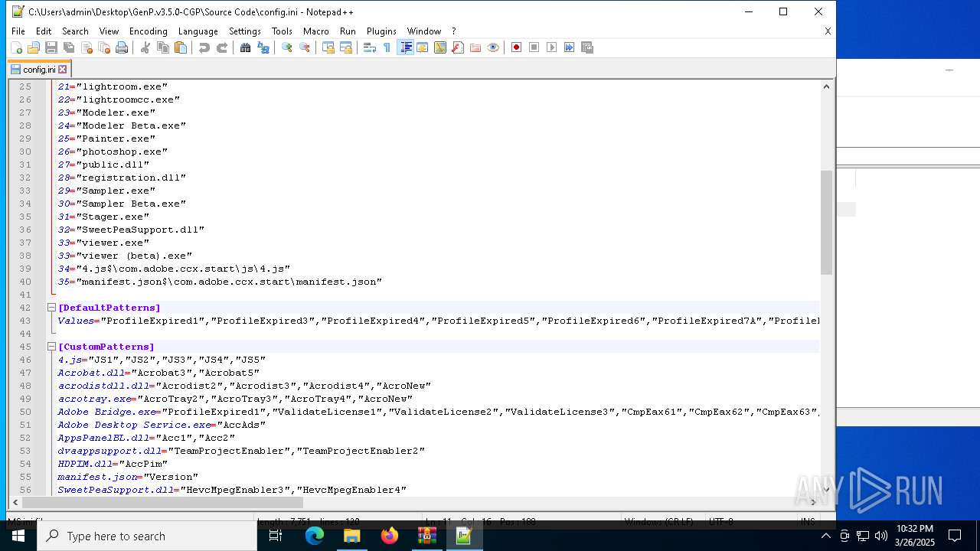Image resolution: width=980 pixels, height=551 pixels.
Task: Open the Replace dialog icon
Action: pos(263,47)
